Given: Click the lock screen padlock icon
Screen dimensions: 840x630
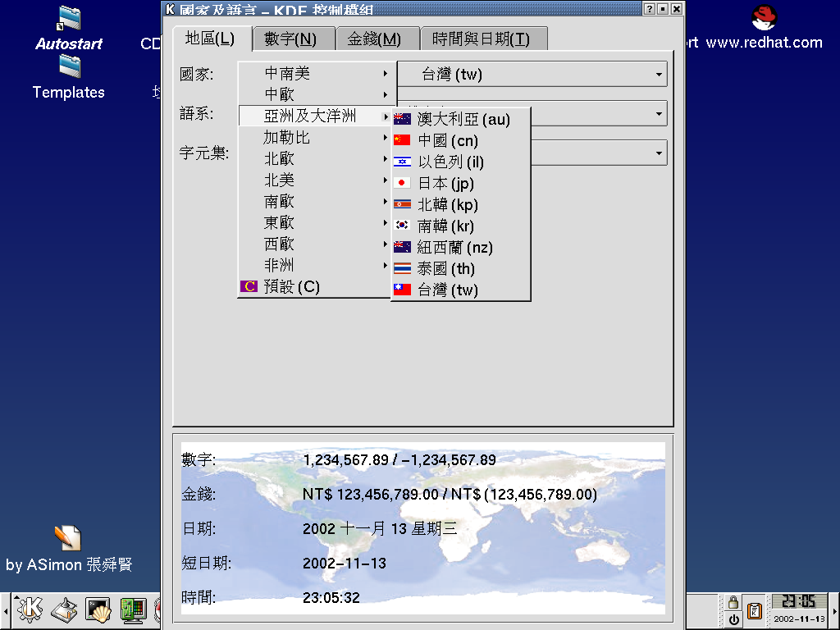Looking at the screenshot, I should [733, 602].
